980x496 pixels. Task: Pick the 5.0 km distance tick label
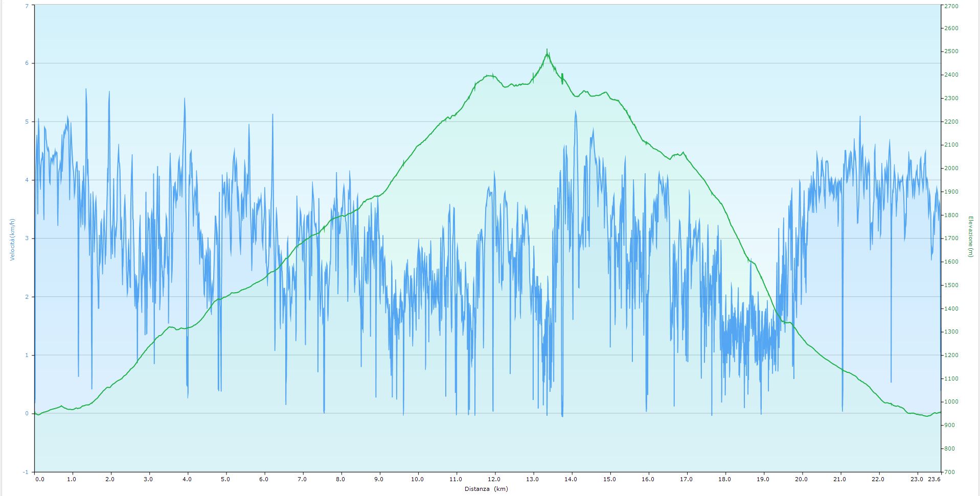point(225,479)
